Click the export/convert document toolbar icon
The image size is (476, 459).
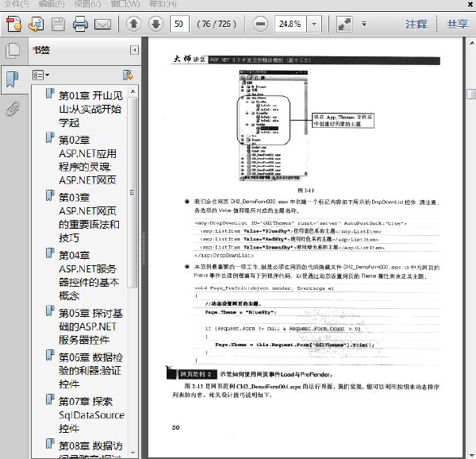(x=36, y=24)
